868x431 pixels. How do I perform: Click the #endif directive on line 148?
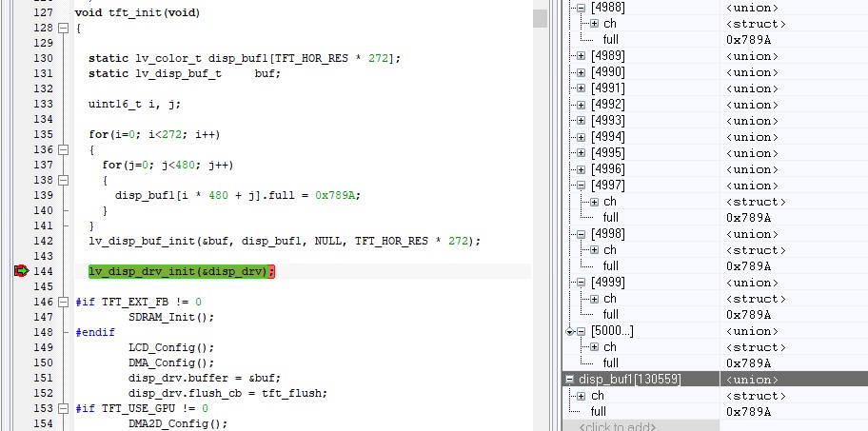pyautogui.click(x=94, y=332)
